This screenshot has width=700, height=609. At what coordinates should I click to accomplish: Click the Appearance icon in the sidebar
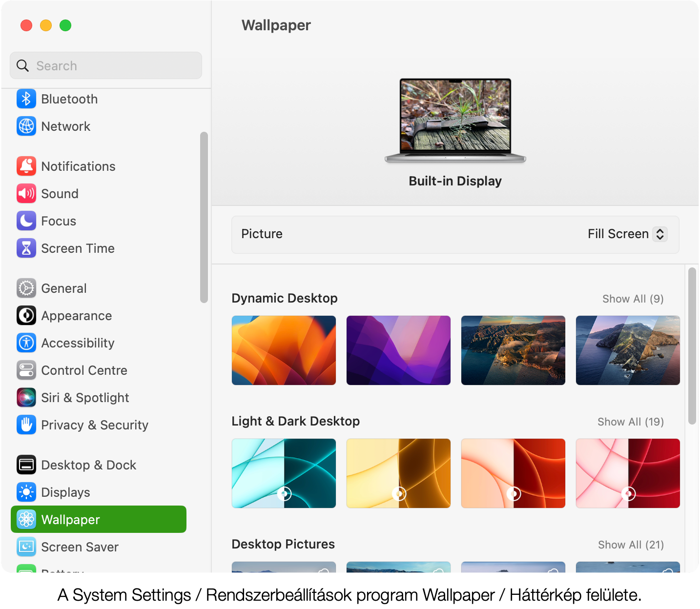(26, 315)
